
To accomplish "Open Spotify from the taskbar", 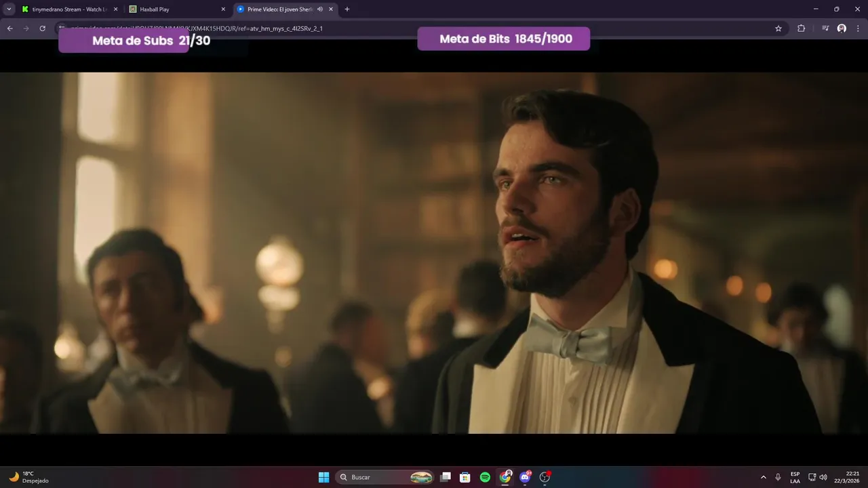I will 485,477.
